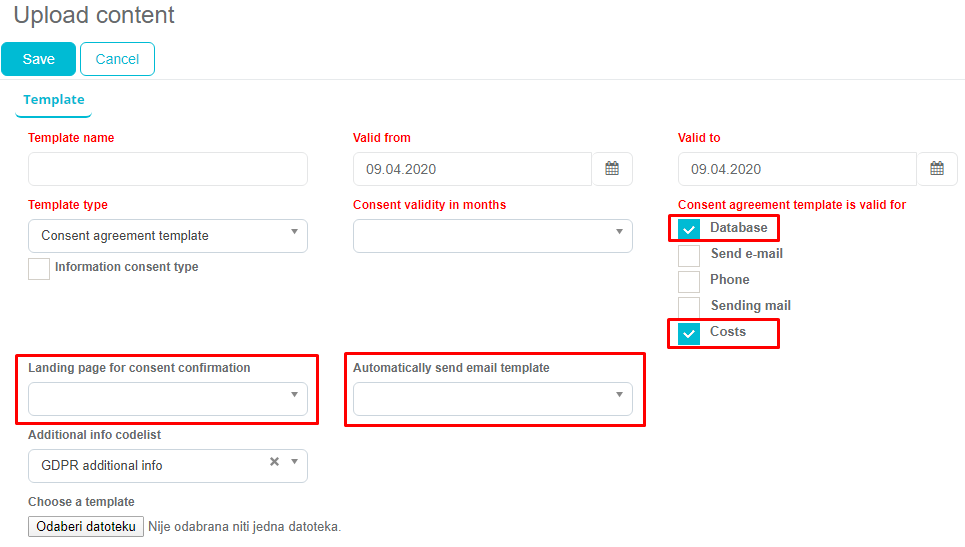This screenshot has height=547, width=965.
Task: Uncheck the Costs checkbox
Action: [689, 333]
